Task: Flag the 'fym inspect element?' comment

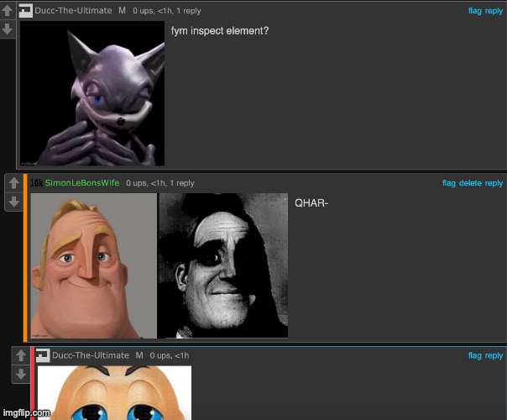Action: (474, 11)
